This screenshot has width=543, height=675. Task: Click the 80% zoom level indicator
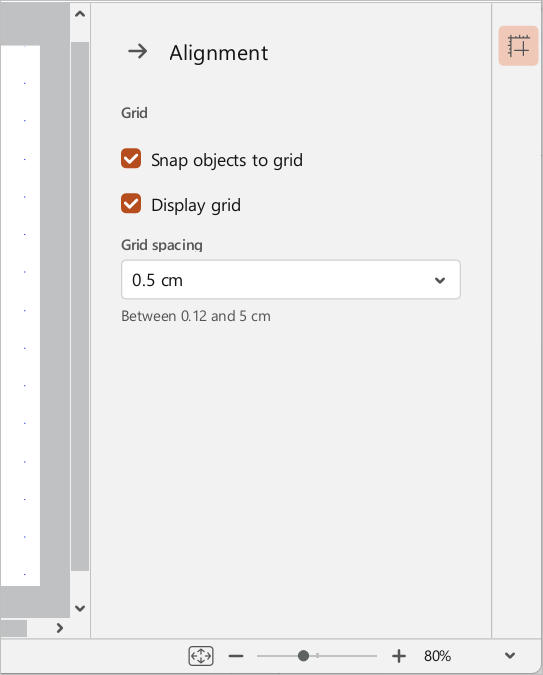tap(437, 656)
